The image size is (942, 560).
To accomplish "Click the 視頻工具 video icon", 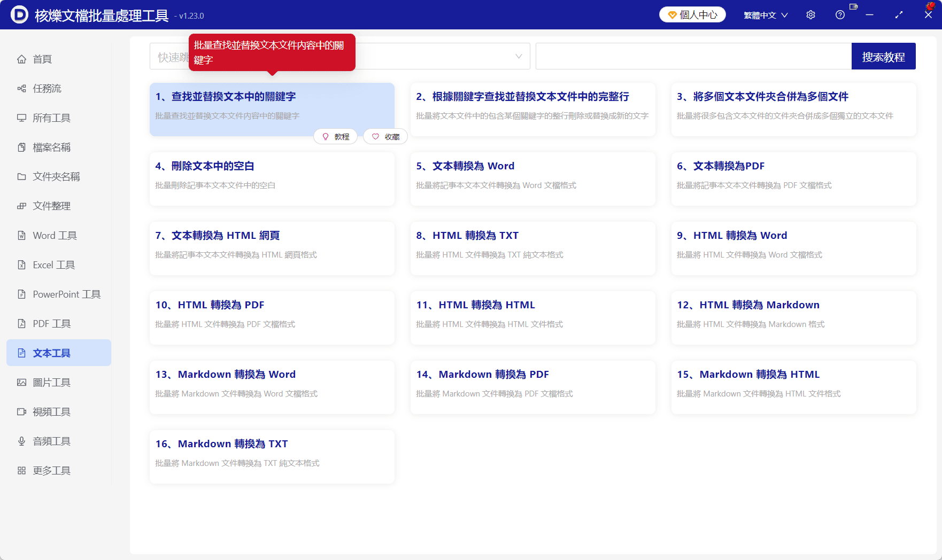I will point(21,412).
